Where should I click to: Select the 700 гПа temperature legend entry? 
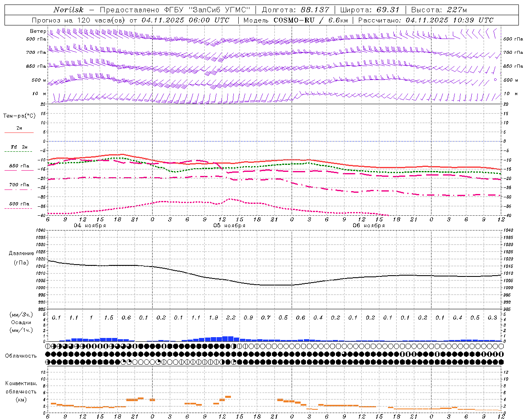click(x=19, y=185)
